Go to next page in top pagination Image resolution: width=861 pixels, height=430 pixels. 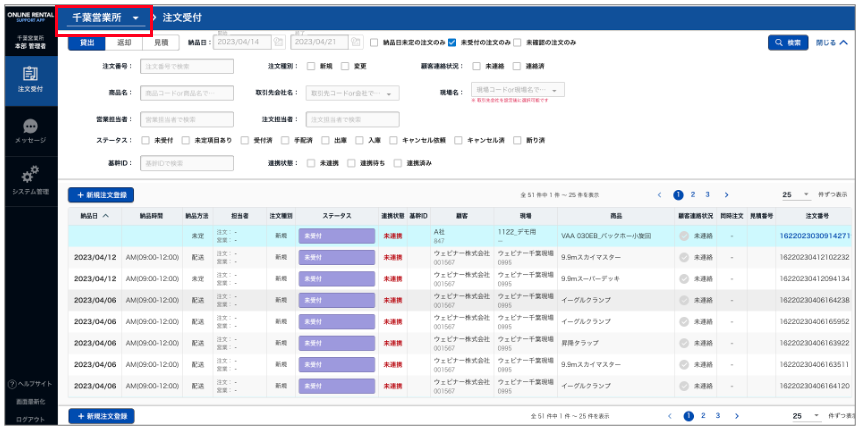(x=726, y=195)
